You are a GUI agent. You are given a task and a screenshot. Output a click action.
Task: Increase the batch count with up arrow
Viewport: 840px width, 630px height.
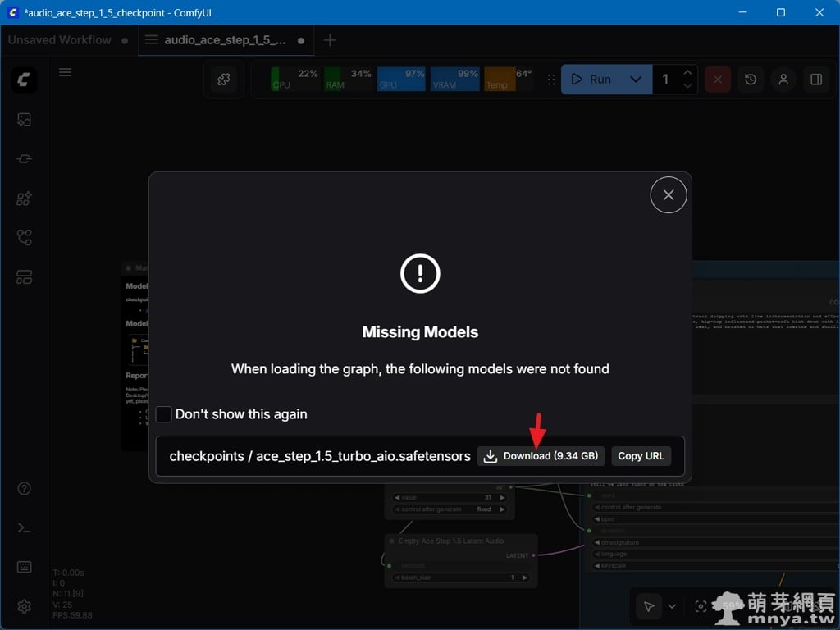[687, 73]
